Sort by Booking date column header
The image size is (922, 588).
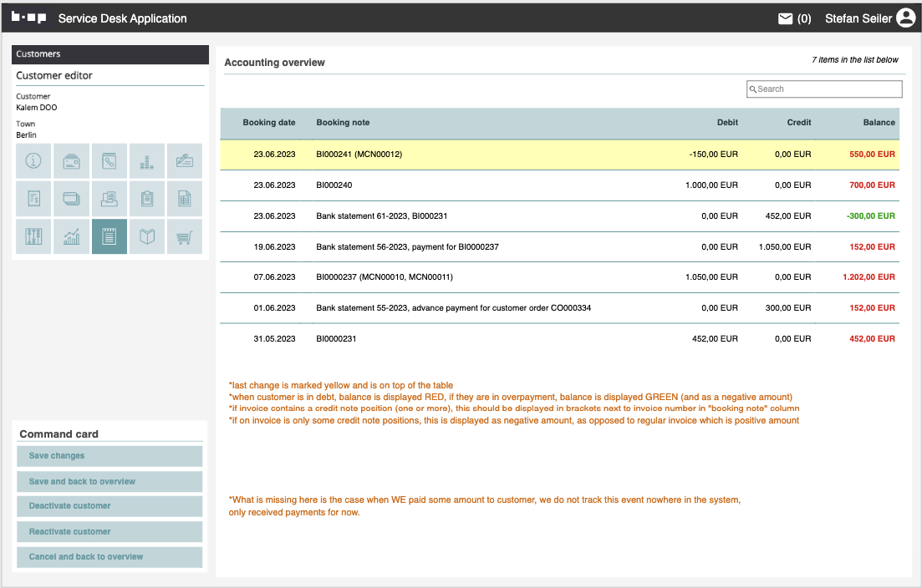(x=268, y=123)
